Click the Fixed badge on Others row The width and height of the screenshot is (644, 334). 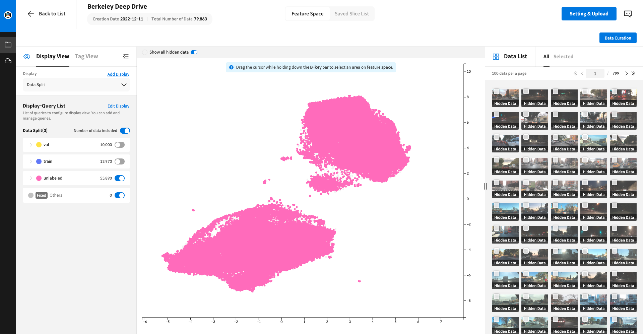[42, 195]
